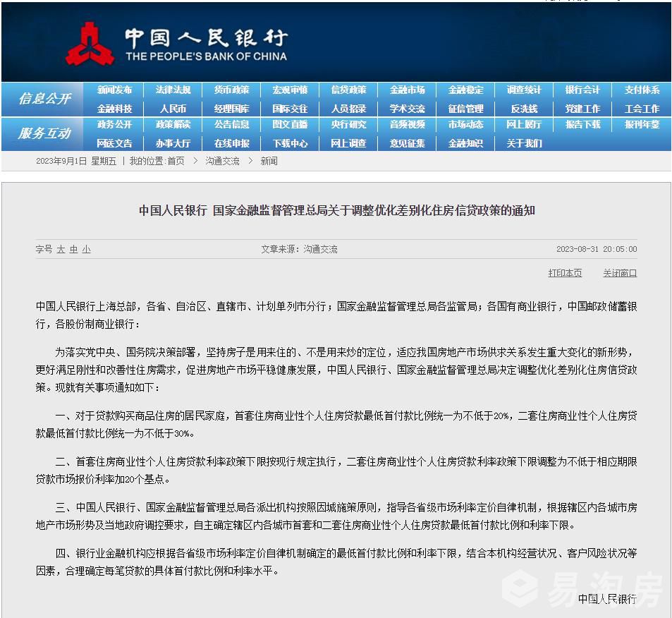Choose 市场动态 from the service menu
The image size is (672, 618).
pyautogui.click(x=466, y=124)
